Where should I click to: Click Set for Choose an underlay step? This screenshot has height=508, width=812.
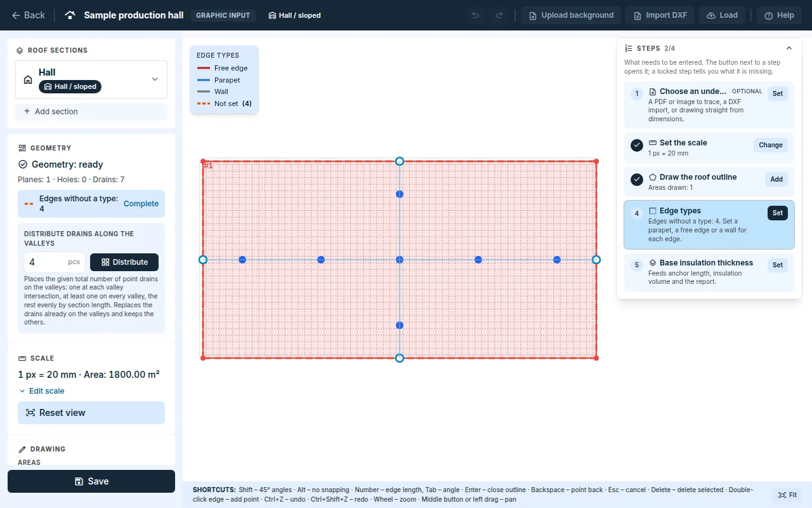pos(778,93)
